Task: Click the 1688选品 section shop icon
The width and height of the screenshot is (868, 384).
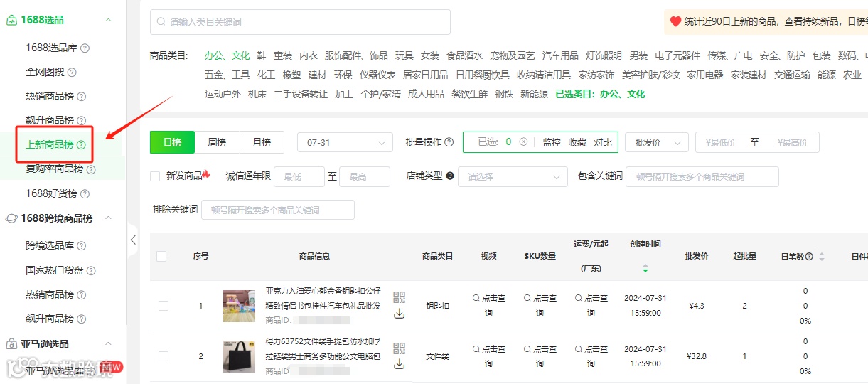Action: click(11, 21)
